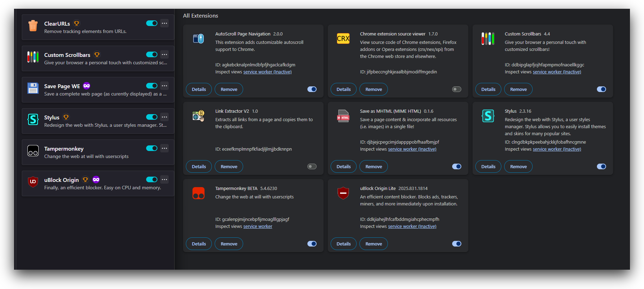Click the ClearURLs trash can icon
Image resolution: width=644 pixels, height=289 pixels.
(33, 26)
